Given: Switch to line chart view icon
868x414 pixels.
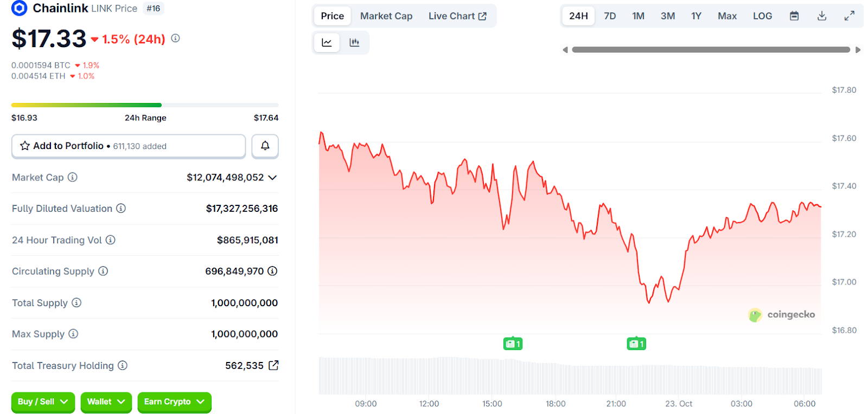Looking at the screenshot, I should point(327,42).
